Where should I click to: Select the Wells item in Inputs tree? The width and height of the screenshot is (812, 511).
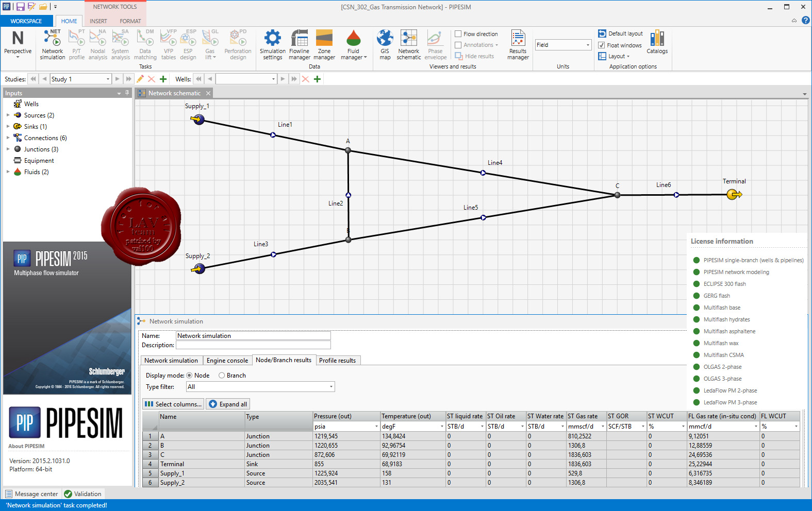tap(31, 104)
